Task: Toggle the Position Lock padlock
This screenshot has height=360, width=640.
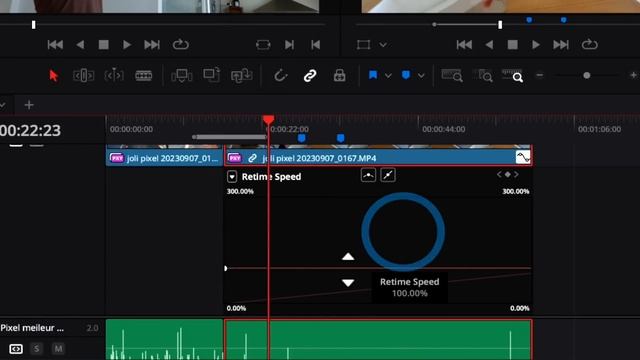Action: coord(340,76)
